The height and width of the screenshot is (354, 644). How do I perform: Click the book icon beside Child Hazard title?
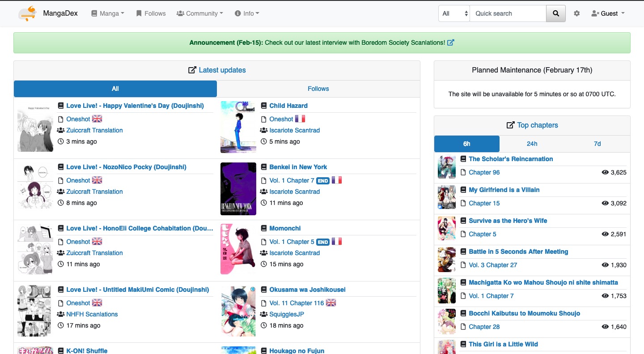264,106
